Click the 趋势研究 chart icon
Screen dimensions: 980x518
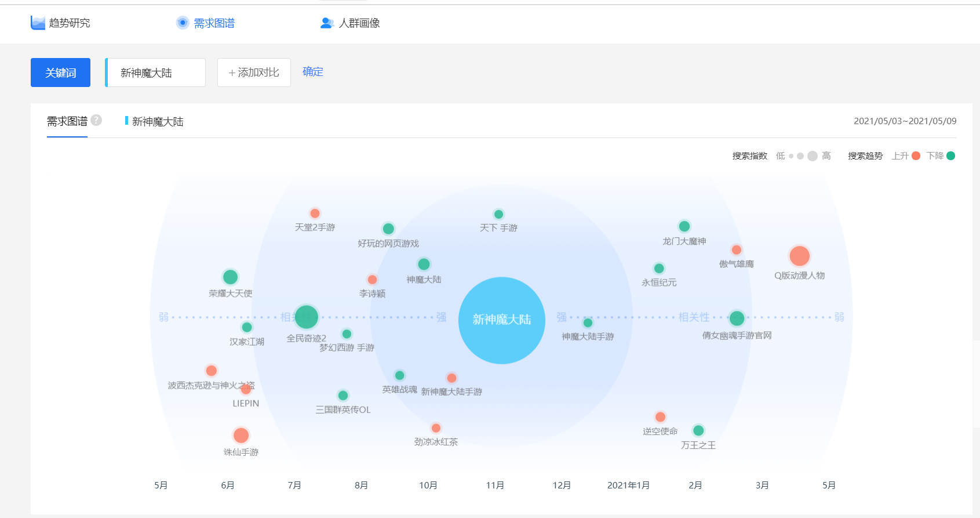click(38, 23)
